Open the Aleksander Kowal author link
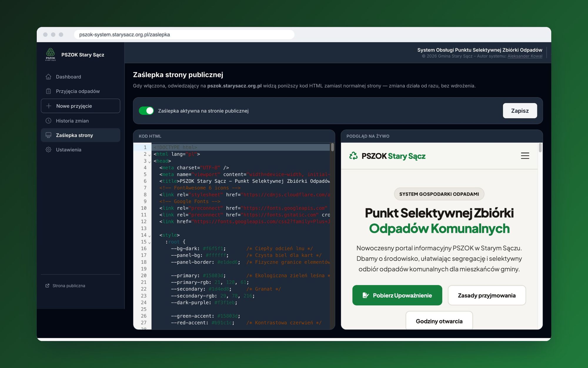Screen dimensions: 588x368 pos(525,56)
